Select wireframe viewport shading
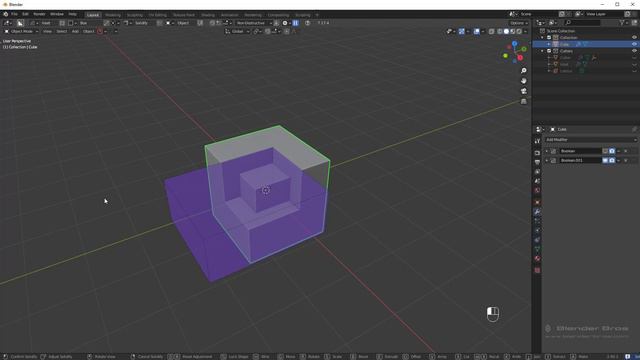Viewport: 640px width, 360px height. click(x=500, y=31)
